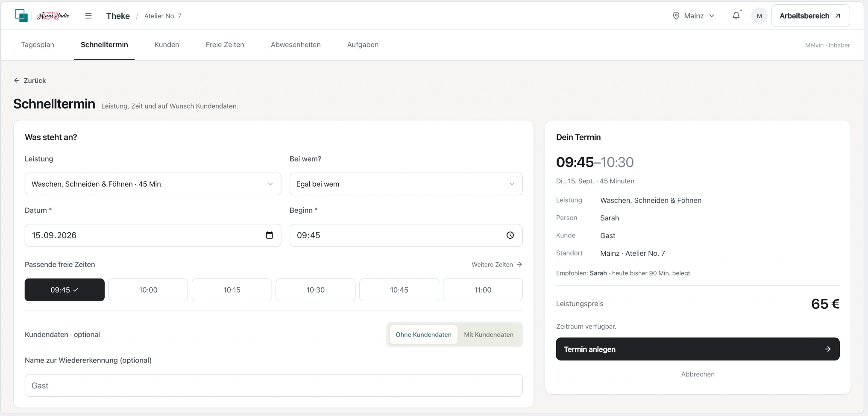Switch to the Tagesplan tab
Screen dimensions: 868x416
point(38,45)
